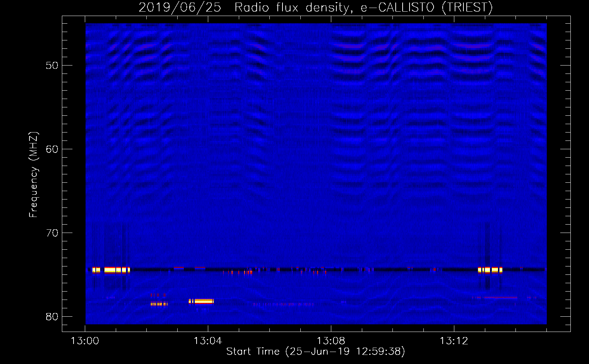This screenshot has width=589, height=364.
Task: Click the "Start Time (25-Jun-19 12:59:38)" x-axis label
Action: (x=316, y=352)
